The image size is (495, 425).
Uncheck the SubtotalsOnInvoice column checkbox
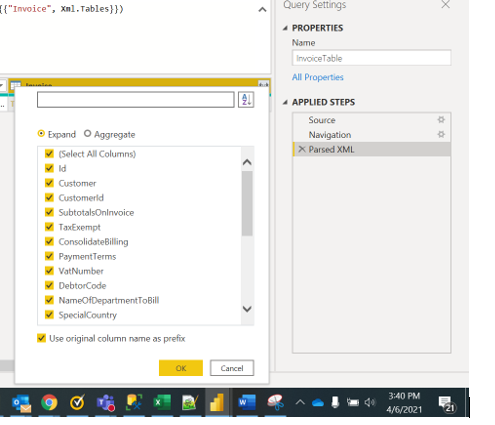pos(49,212)
